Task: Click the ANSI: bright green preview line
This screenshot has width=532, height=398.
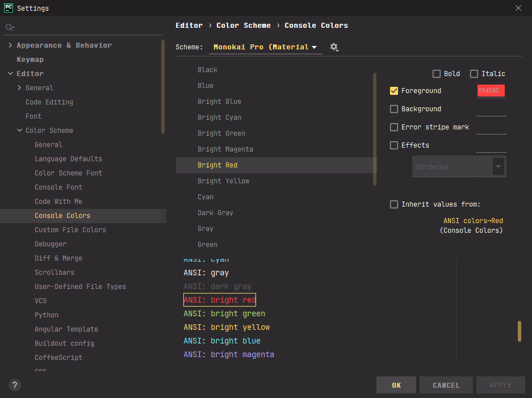Action: 224,313
